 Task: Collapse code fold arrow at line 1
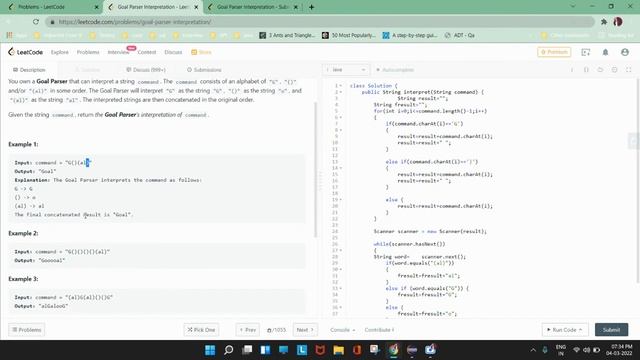(341, 86)
